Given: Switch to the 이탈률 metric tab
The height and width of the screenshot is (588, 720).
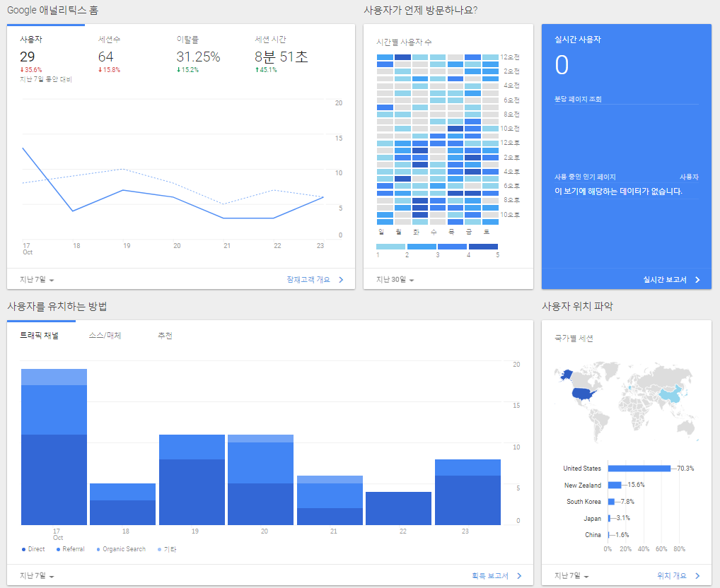Looking at the screenshot, I should pyautogui.click(x=187, y=40).
